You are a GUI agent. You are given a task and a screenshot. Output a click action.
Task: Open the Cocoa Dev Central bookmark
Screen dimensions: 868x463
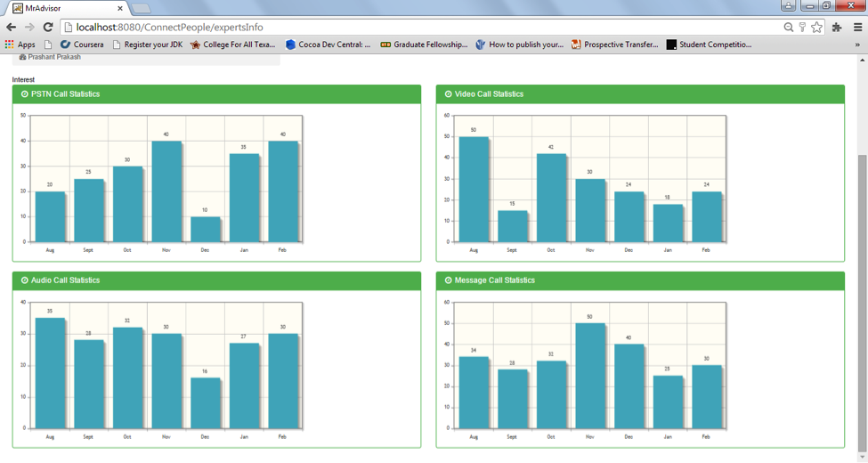328,45
